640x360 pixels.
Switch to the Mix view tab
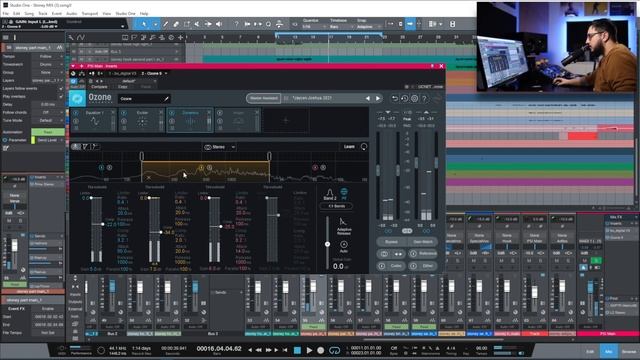(609, 351)
